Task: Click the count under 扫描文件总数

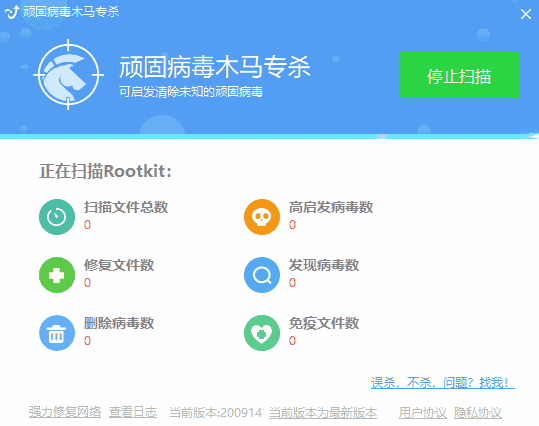Action: click(87, 225)
